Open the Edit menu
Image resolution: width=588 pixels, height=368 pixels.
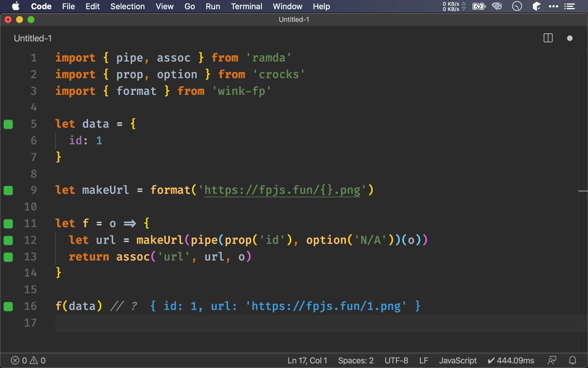[x=92, y=6]
